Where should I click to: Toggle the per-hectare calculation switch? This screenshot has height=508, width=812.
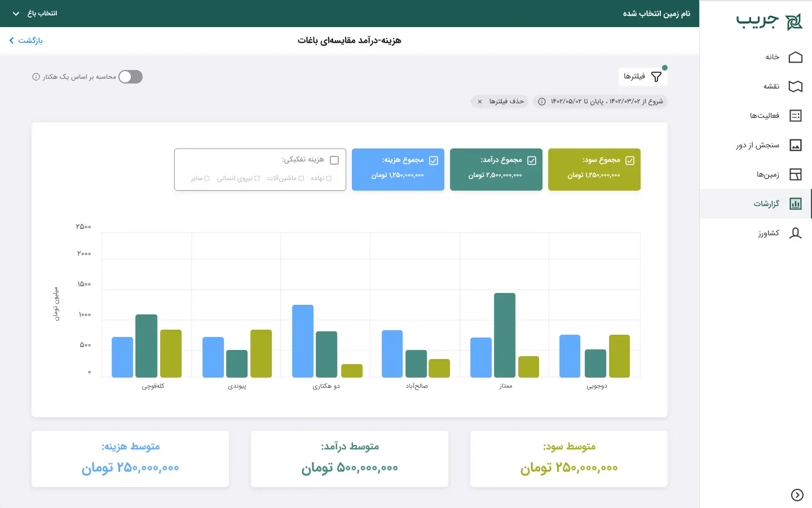(x=130, y=77)
